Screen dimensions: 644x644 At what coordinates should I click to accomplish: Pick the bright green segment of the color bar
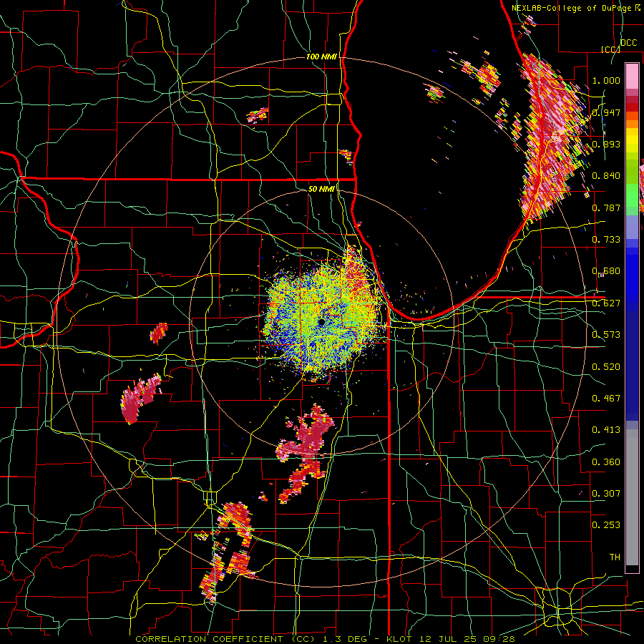632,195
